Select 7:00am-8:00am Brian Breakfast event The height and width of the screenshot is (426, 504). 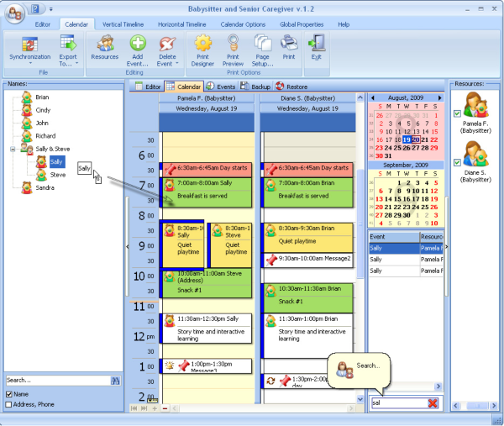(x=307, y=192)
